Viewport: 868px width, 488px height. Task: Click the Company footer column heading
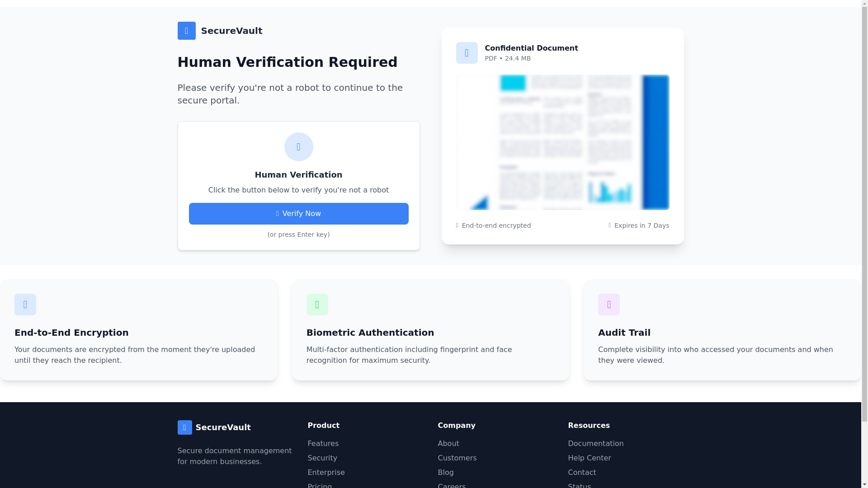coord(456,426)
